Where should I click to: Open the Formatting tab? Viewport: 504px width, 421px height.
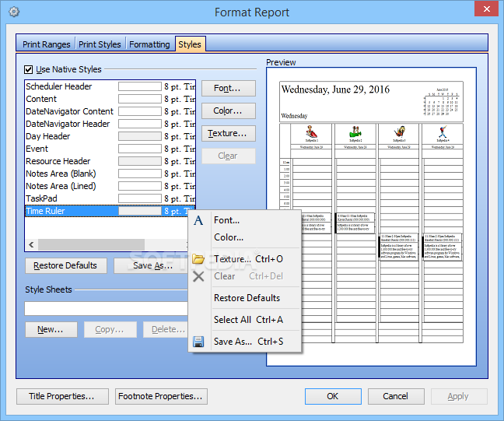149,44
